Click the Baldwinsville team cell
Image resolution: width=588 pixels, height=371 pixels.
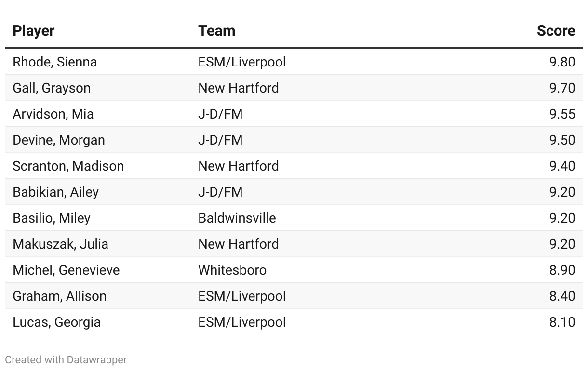tap(237, 218)
